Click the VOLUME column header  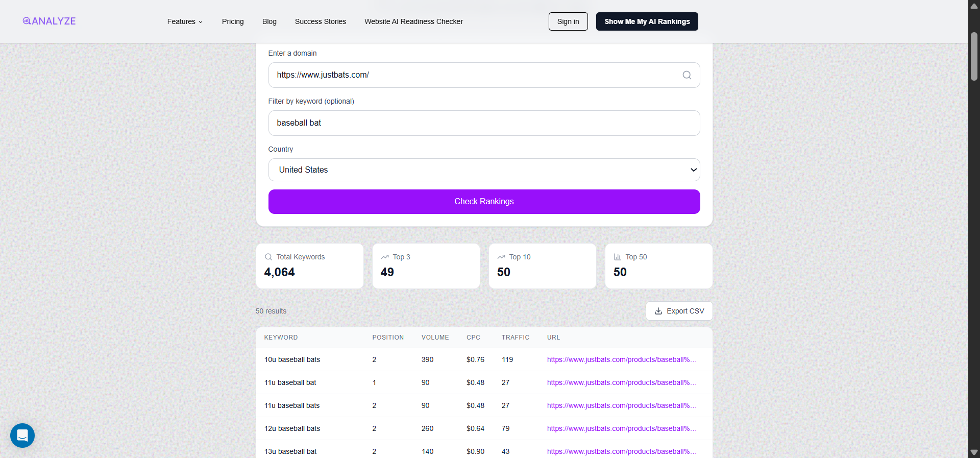pos(435,338)
